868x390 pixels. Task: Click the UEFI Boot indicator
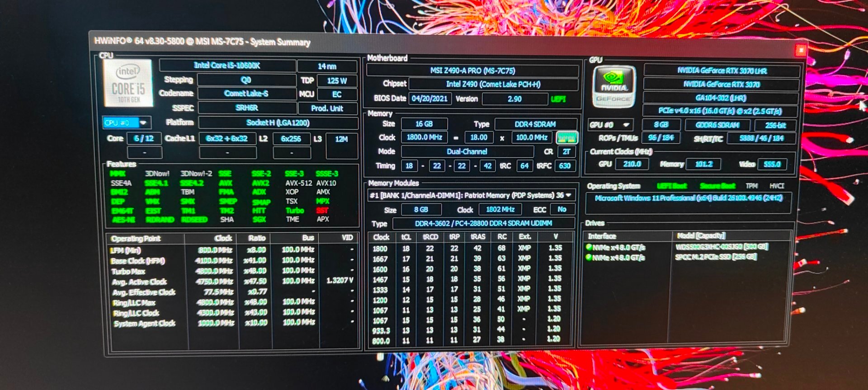672,186
